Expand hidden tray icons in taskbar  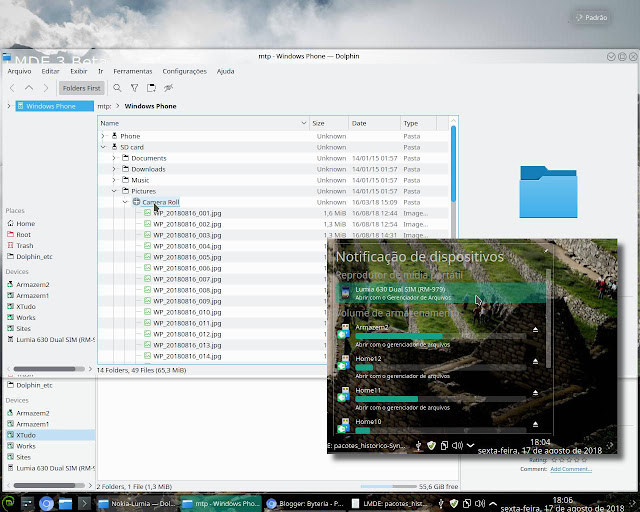point(493,504)
